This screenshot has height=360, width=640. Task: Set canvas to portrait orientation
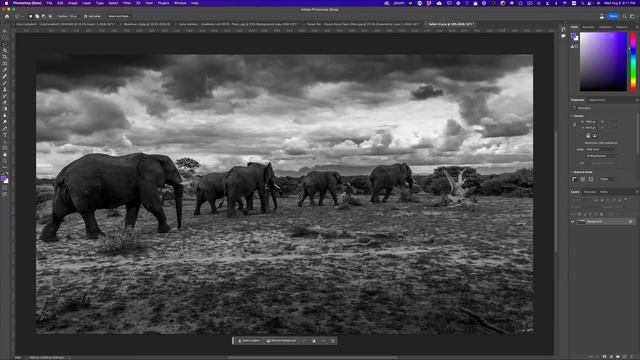(588, 135)
